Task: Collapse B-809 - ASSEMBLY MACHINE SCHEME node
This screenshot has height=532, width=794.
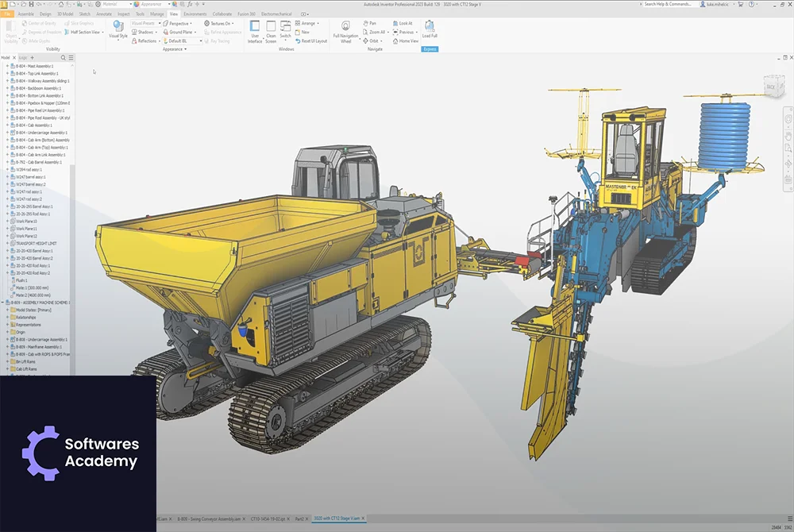Action: [x=2, y=303]
